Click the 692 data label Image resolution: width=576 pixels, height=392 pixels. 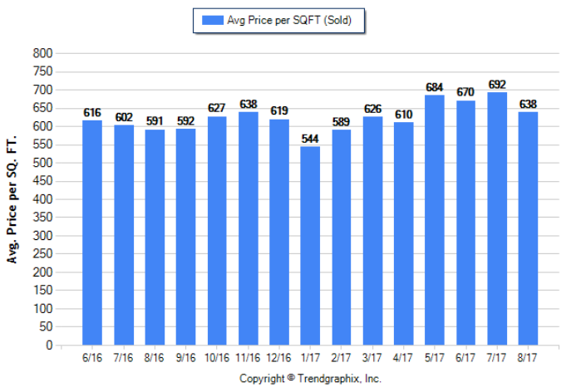click(x=497, y=85)
